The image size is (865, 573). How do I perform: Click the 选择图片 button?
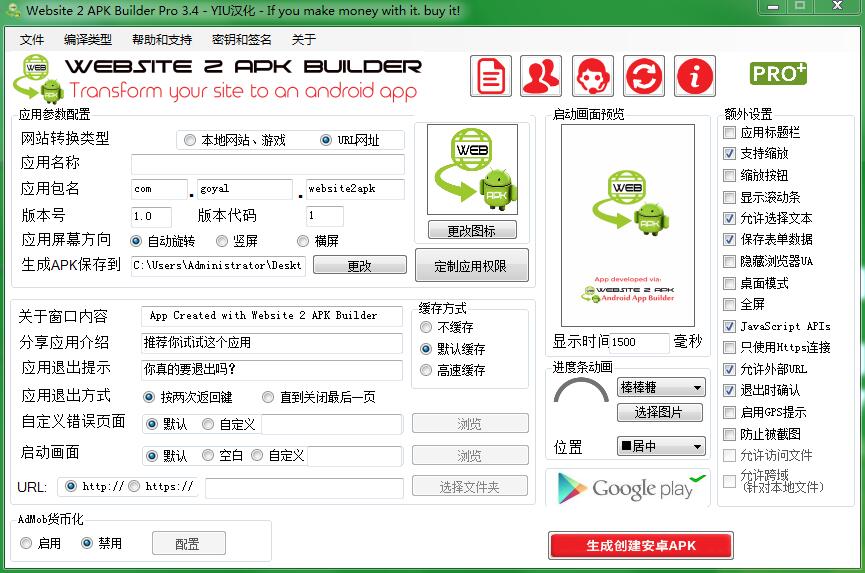[660, 413]
